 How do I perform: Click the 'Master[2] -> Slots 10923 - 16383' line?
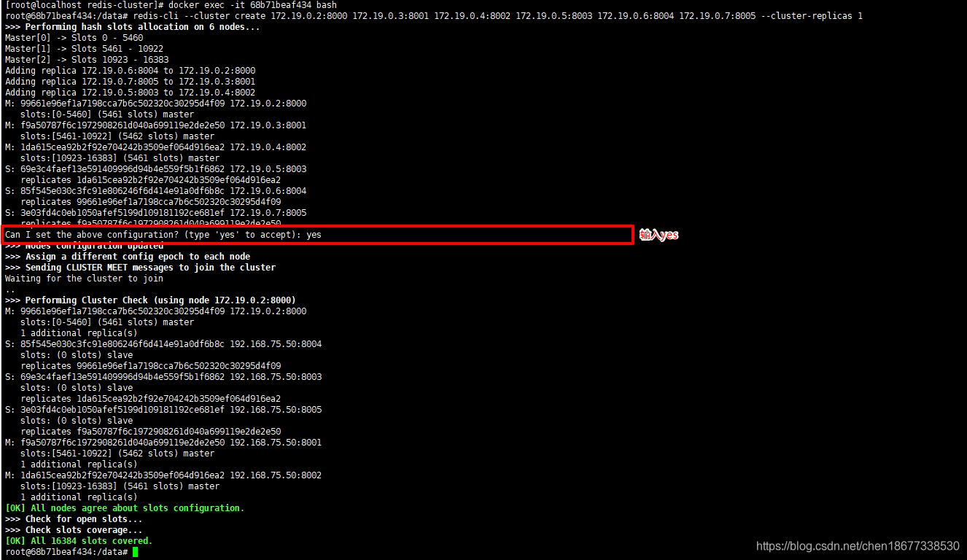(x=87, y=60)
